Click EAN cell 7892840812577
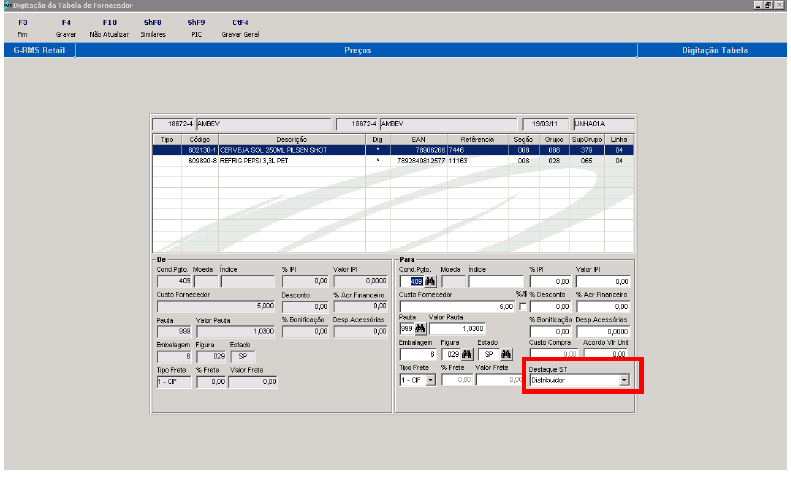This screenshot has height=477, width=791. pyautogui.click(x=421, y=161)
